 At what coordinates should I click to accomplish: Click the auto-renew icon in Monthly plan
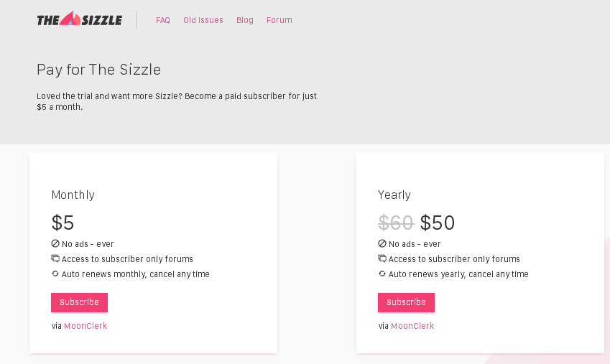click(x=55, y=274)
